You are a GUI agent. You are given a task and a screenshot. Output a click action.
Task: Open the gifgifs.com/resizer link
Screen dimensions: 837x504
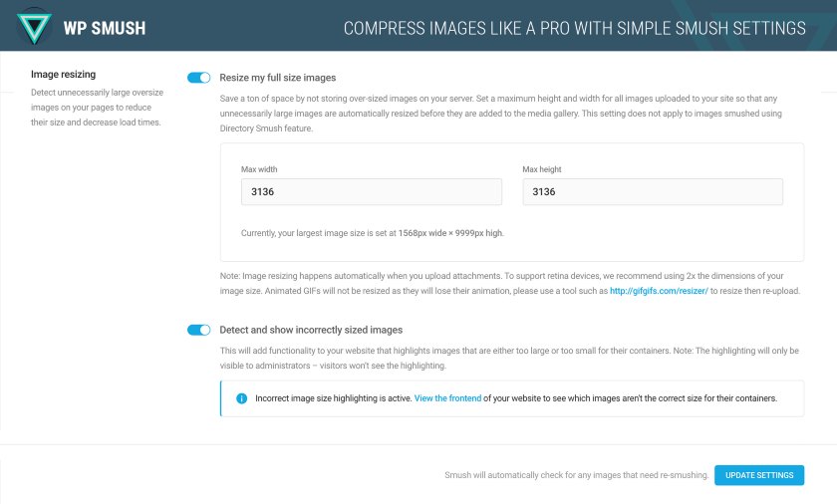click(x=659, y=291)
